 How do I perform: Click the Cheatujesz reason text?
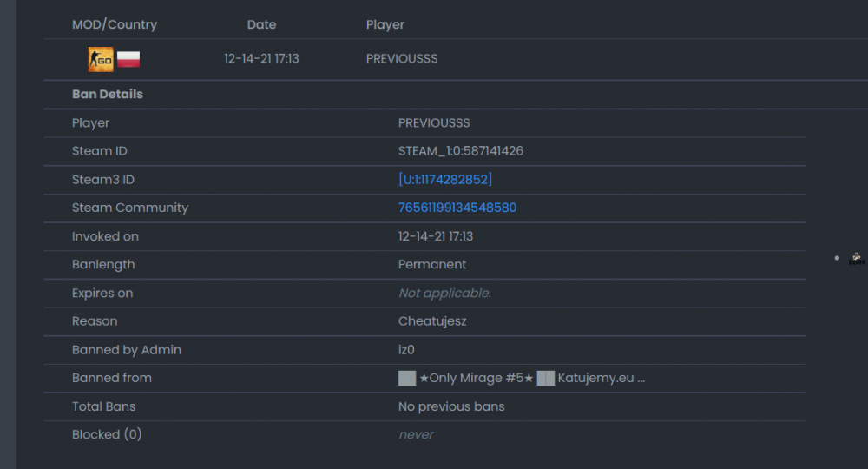coord(432,321)
